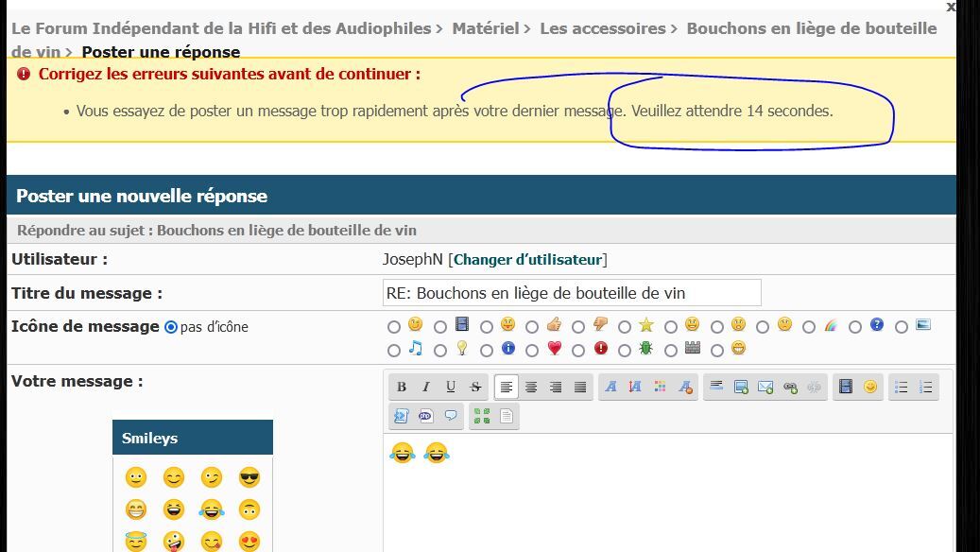Viewport: 980px width, 552px height.
Task: Insert a bulleted list
Action: pyautogui.click(x=902, y=387)
